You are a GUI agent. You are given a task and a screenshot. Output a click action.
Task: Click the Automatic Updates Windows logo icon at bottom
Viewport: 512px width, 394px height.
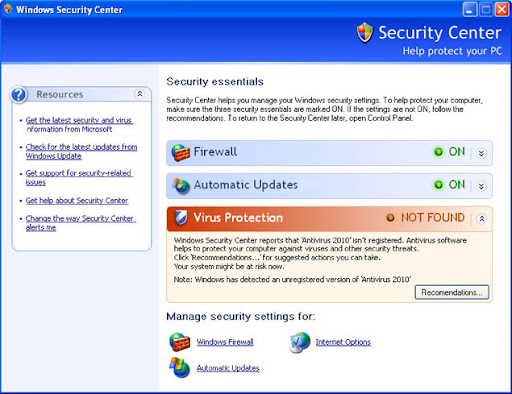(180, 368)
